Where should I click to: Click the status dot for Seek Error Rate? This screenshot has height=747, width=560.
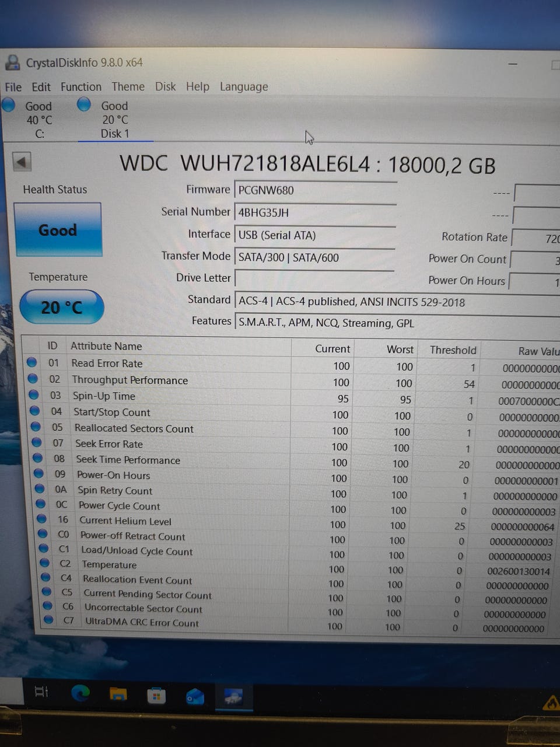37,442
